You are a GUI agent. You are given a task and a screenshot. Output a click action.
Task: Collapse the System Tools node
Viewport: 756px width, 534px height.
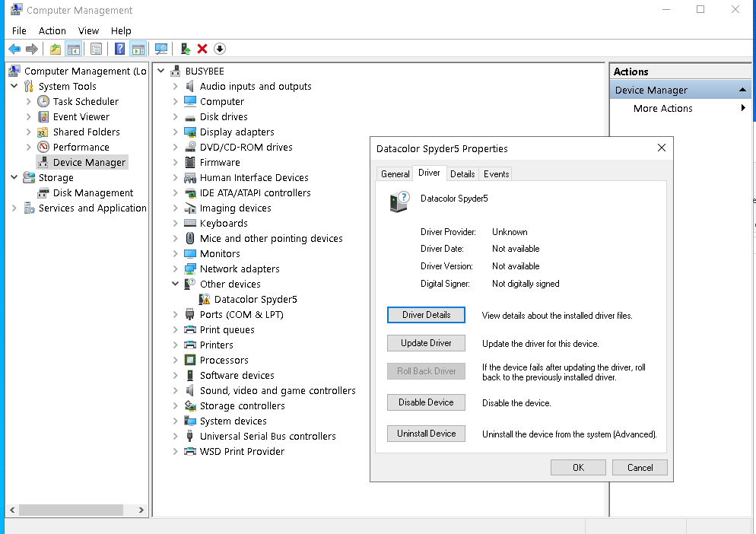tap(14, 86)
